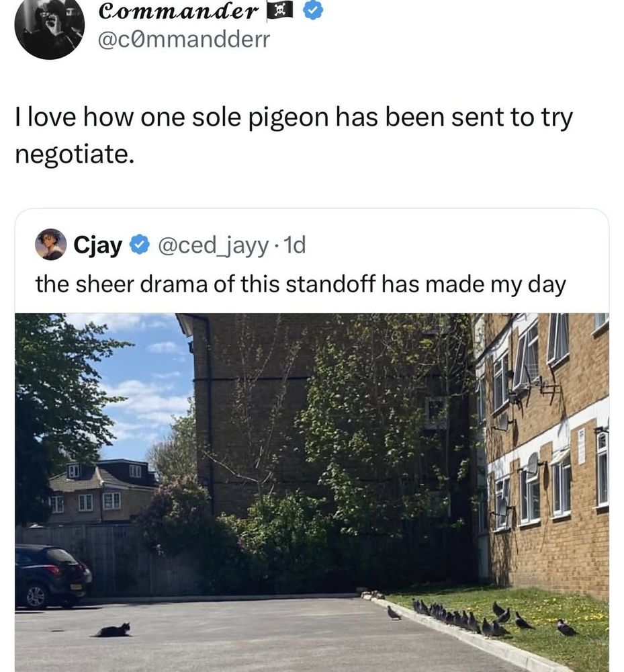Open the @ced_jayy handle
Image resolution: width=624 pixels, height=672 pixels.
point(213,245)
